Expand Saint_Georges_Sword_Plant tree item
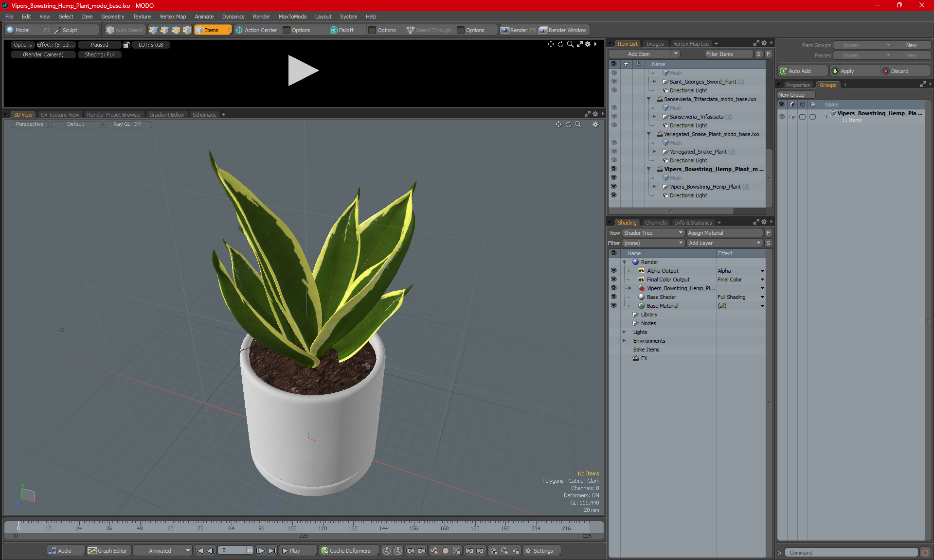 (x=654, y=82)
